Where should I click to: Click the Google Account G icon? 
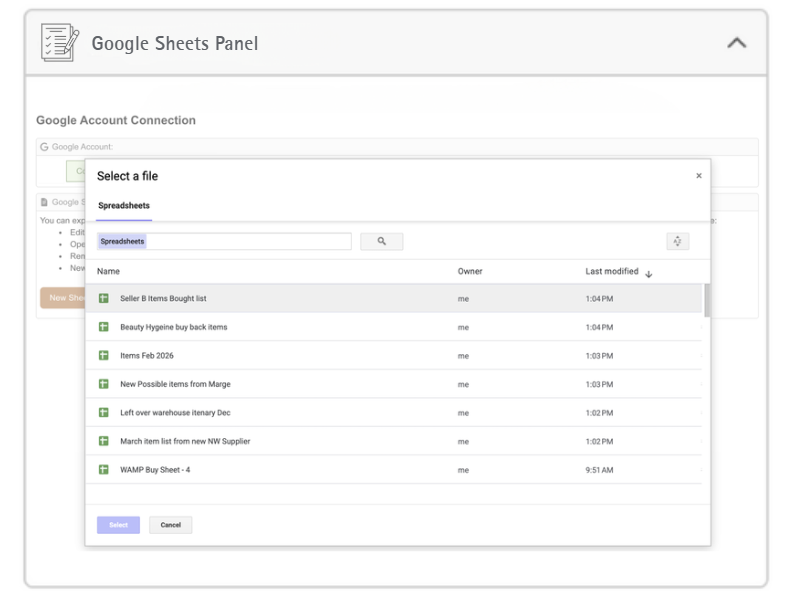44,147
